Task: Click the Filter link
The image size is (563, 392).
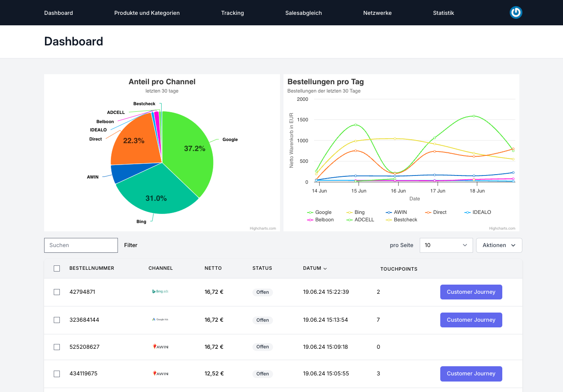Action: point(131,245)
